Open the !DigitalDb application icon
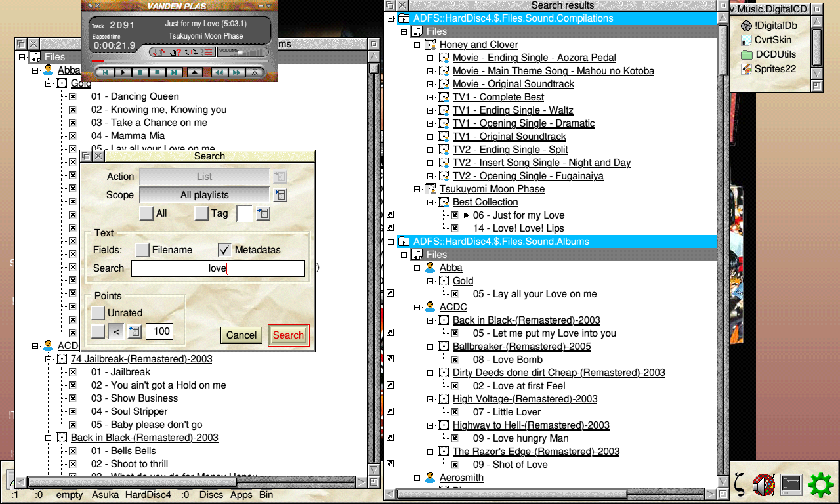 [746, 26]
